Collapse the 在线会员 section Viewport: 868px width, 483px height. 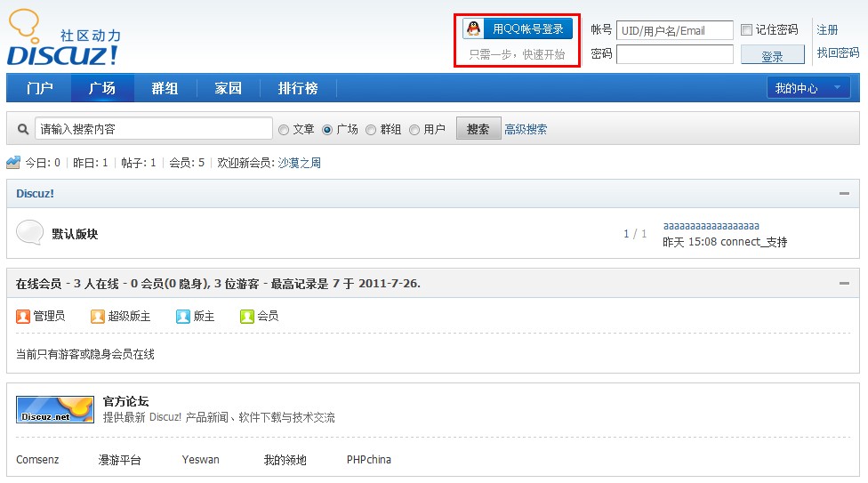(844, 283)
